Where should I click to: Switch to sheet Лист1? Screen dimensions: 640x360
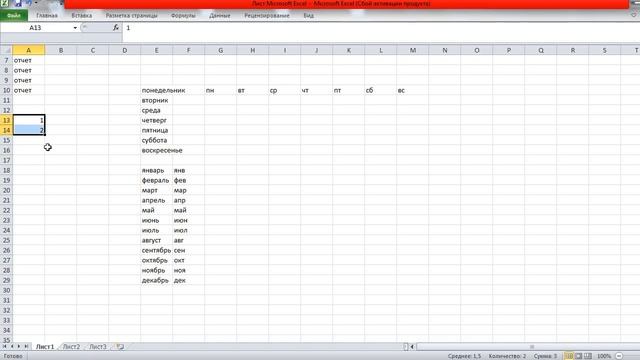click(45, 347)
